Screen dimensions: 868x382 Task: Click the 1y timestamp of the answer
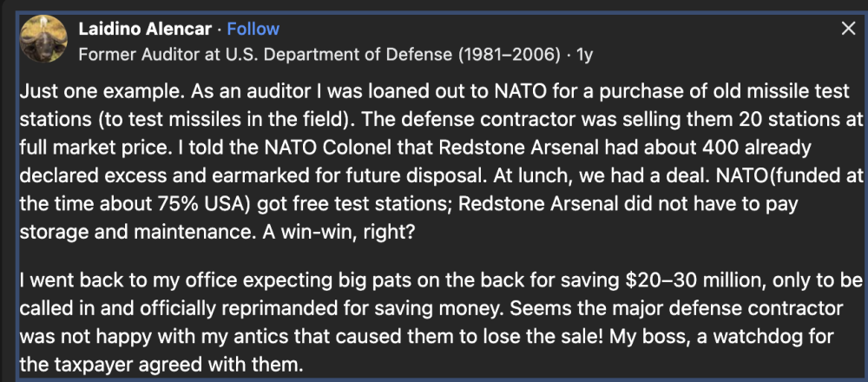click(584, 55)
